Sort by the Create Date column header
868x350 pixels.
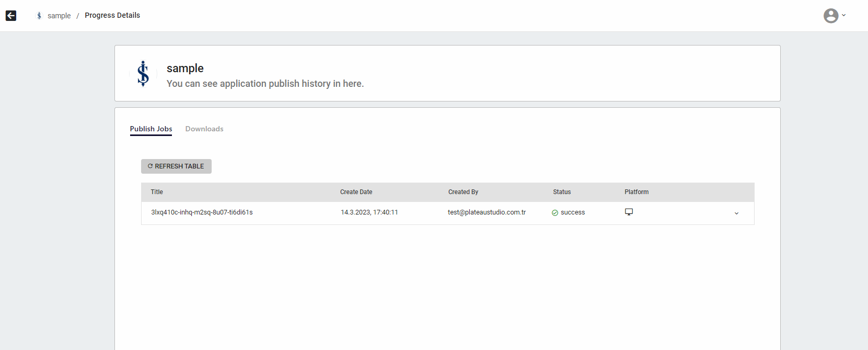(356, 192)
